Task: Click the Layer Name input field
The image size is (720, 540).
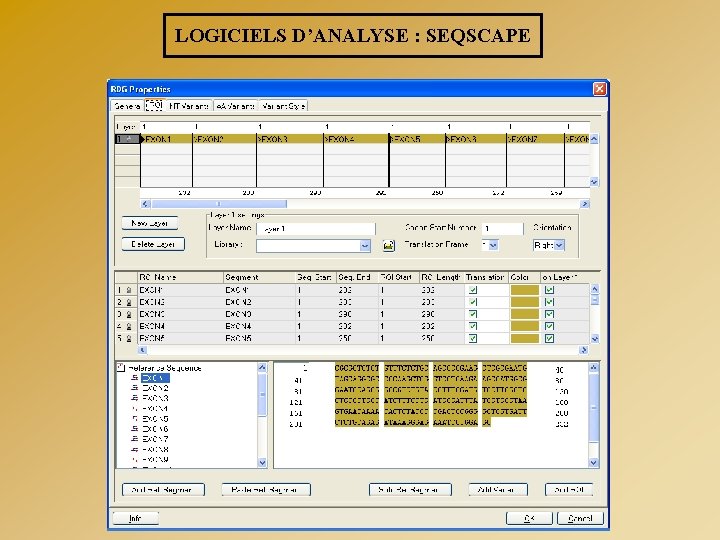Action: pyautogui.click(x=315, y=229)
